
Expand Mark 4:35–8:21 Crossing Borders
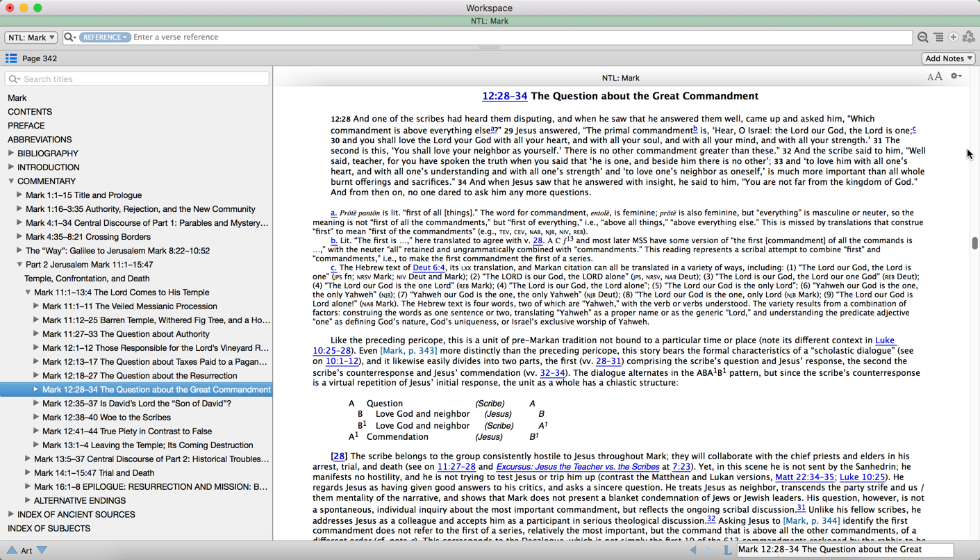click(x=19, y=236)
